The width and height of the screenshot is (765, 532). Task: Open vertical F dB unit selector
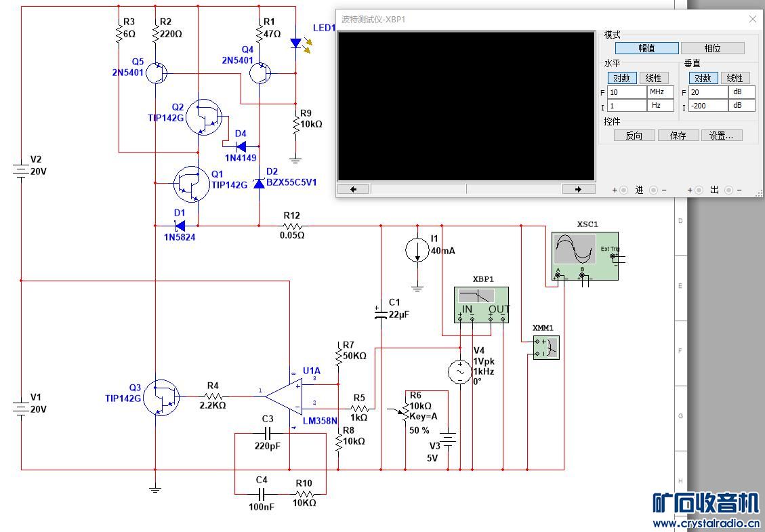741,91
